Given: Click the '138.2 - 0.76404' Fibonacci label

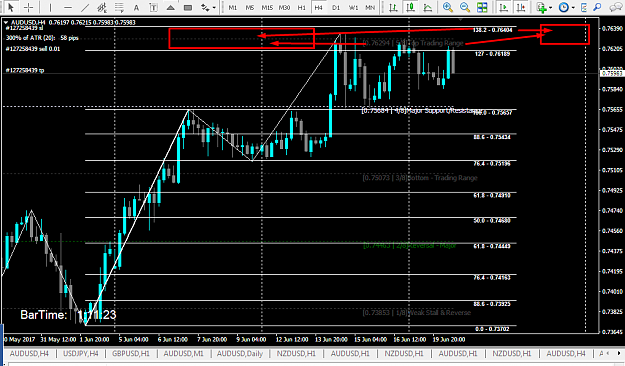Looking at the screenshot, I should [492, 30].
